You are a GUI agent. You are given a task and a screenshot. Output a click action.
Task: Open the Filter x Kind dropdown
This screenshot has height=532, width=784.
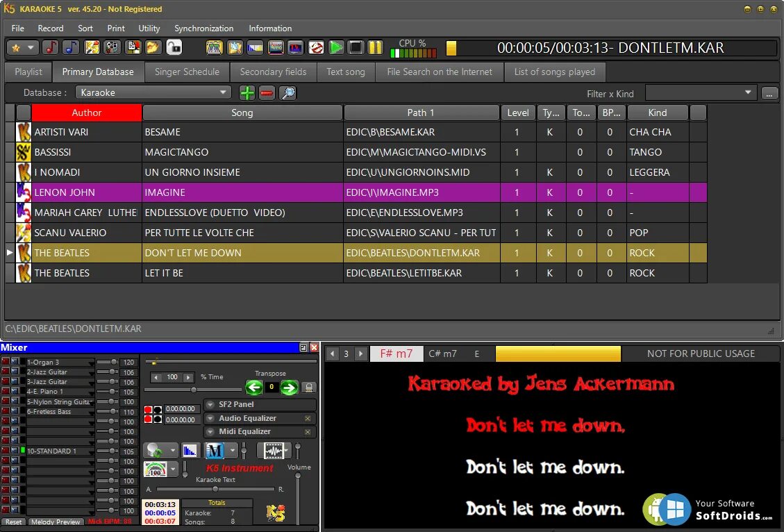point(748,92)
